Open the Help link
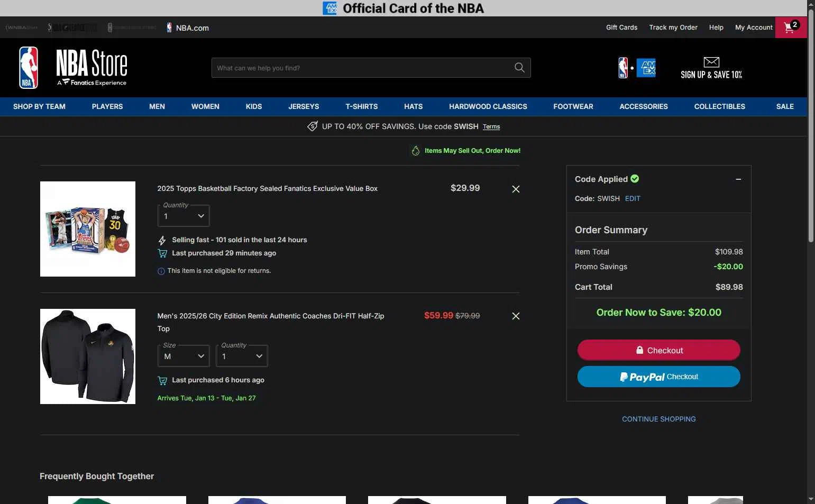Screen dimensions: 815x504 click(x=716, y=28)
